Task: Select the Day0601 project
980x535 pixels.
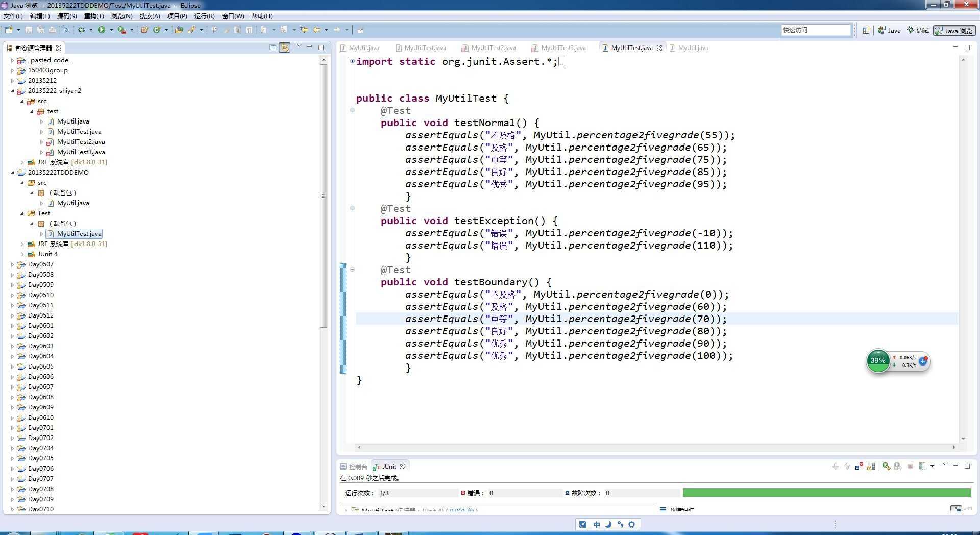Action: 36,326
